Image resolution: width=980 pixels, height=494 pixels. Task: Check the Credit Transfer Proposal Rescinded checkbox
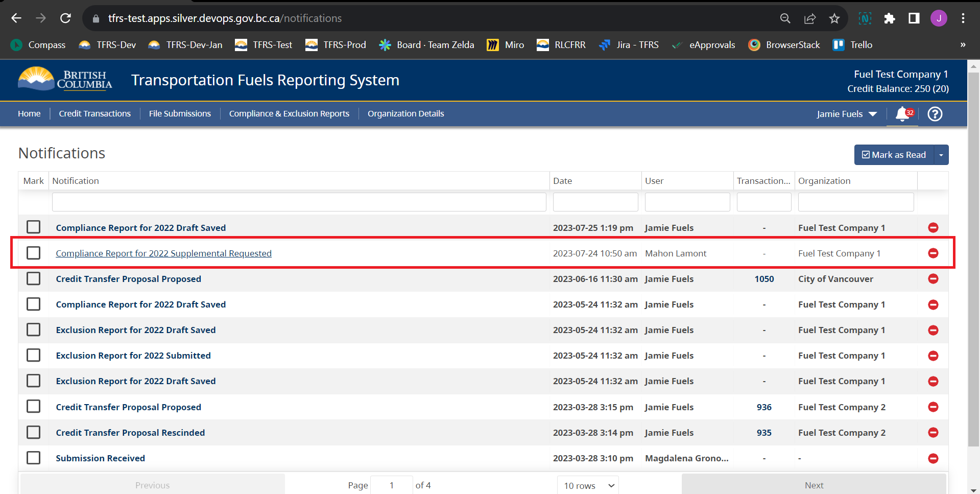coord(34,432)
